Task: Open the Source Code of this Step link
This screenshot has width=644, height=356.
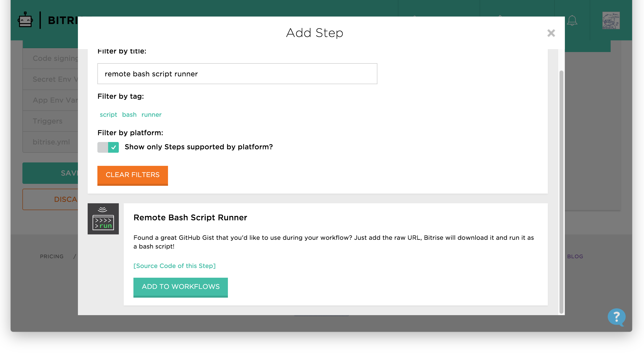Action: coord(174,266)
